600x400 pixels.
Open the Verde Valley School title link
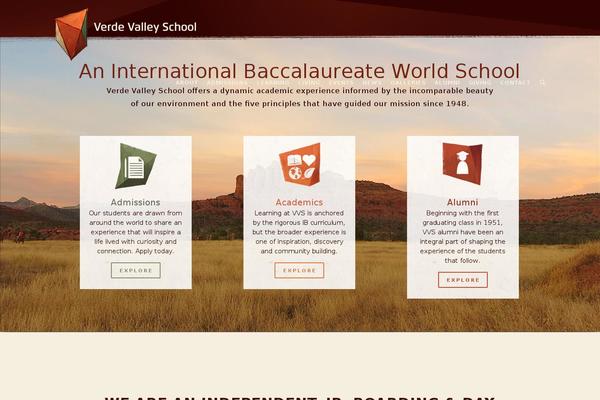[x=145, y=27]
